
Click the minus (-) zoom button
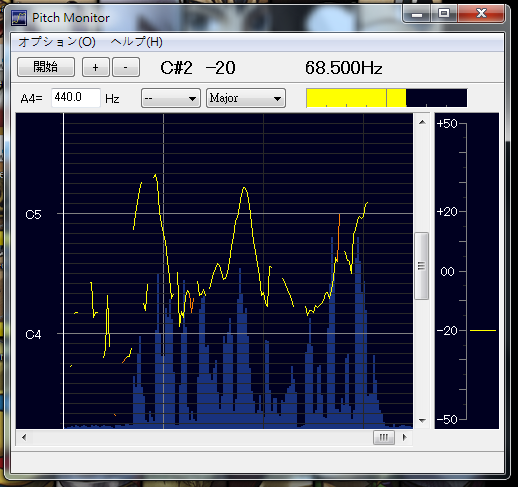pyautogui.click(x=126, y=67)
